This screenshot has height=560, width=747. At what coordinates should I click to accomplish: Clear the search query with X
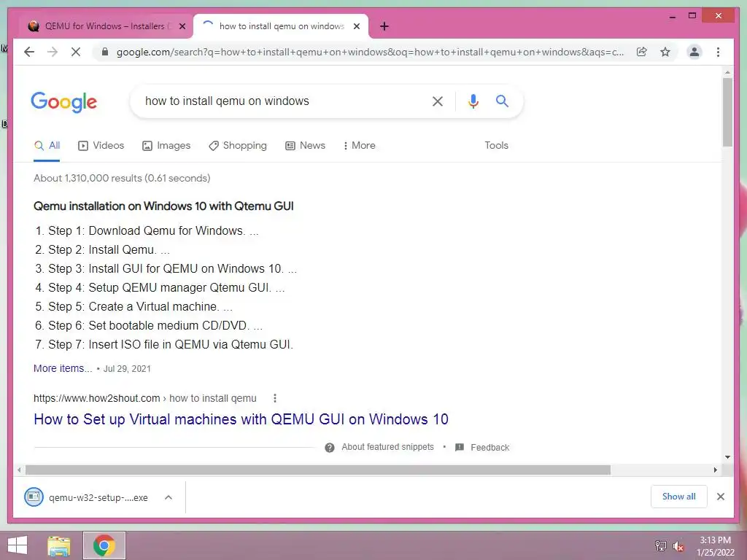click(438, 101)
